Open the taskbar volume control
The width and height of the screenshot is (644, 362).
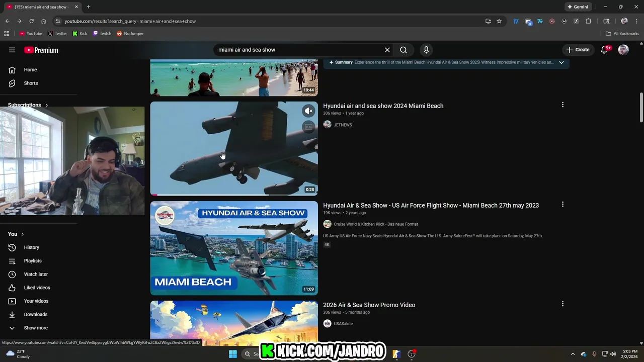[x=613, y=354]
